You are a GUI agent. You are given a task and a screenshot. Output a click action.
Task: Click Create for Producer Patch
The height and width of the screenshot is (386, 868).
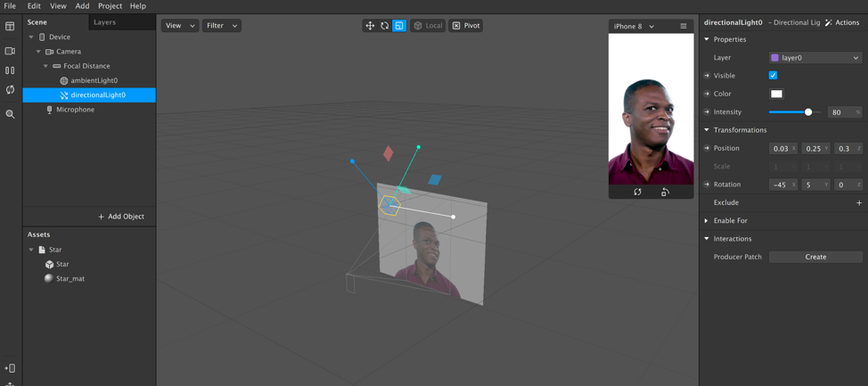[x=815, y=257]
